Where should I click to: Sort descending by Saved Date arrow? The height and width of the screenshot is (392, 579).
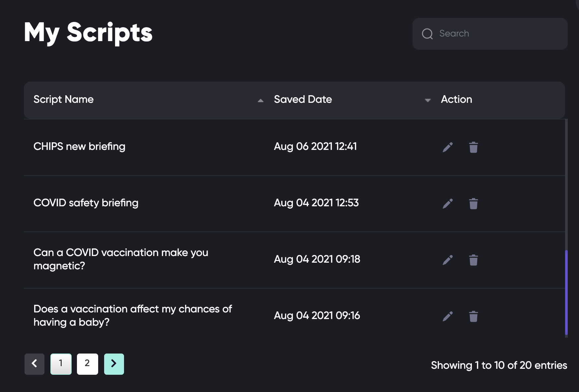pyautogui.click(x=428, y=100)
